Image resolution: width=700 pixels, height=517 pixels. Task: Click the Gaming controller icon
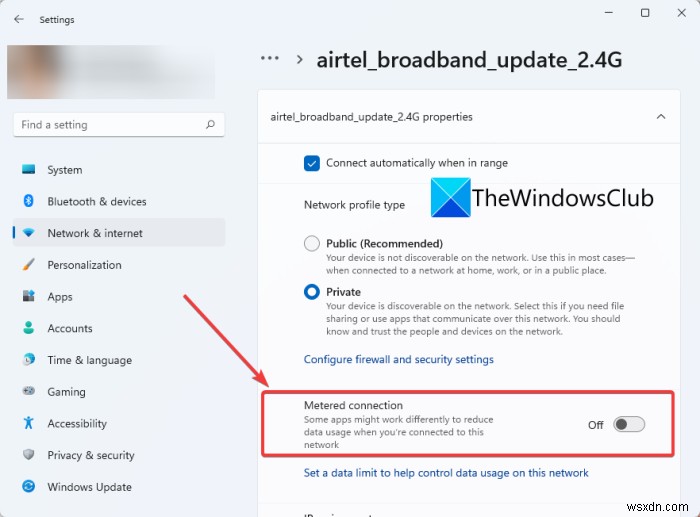[28, 392]
